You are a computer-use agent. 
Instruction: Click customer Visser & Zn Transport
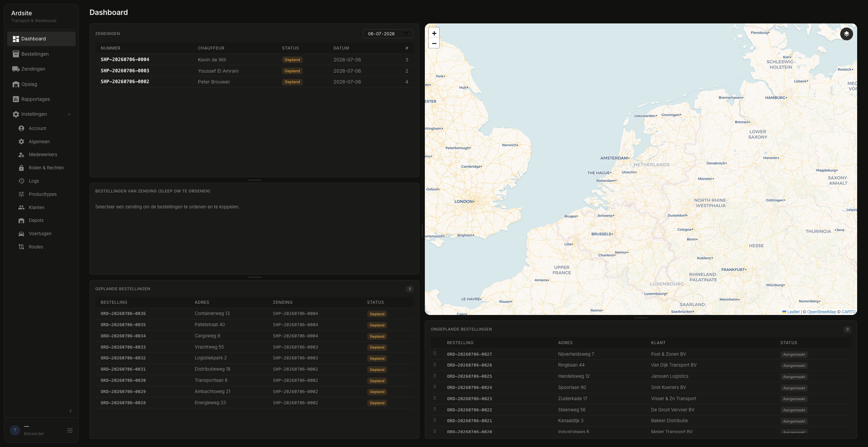tap(673, 399)
